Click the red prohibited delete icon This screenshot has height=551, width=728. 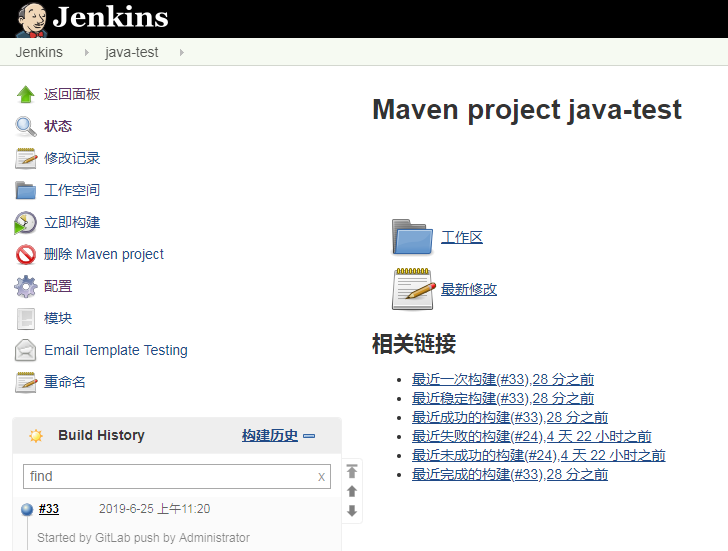[x=26, y=254]
